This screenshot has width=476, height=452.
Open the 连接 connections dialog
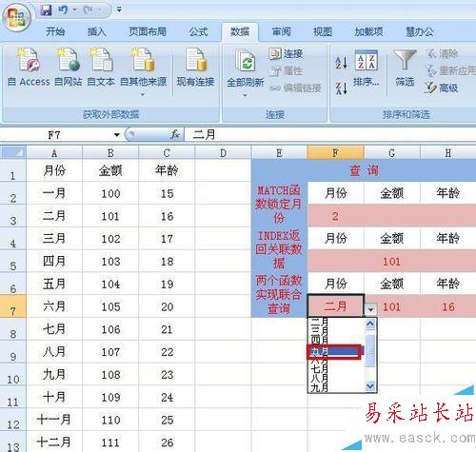[x=286, y=53]
